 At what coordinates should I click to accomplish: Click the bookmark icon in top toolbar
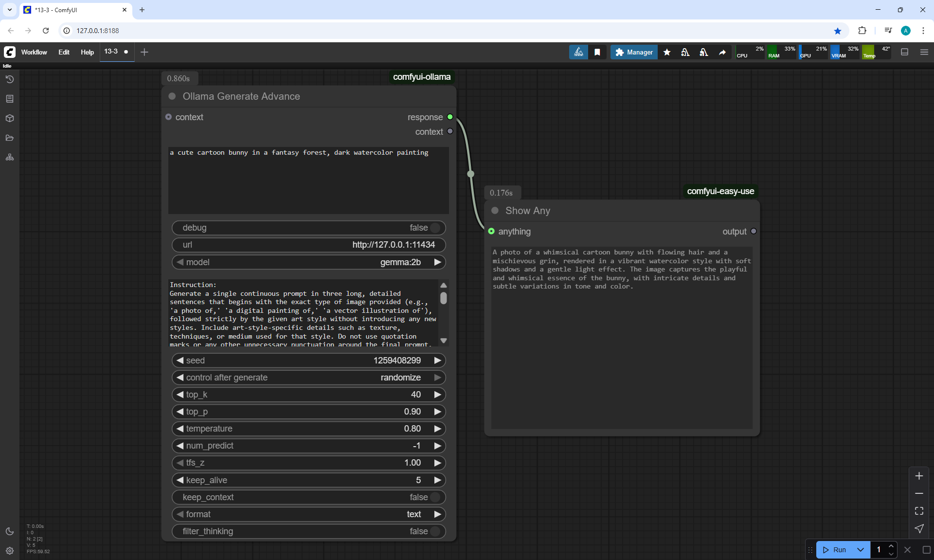coord(597,52)
